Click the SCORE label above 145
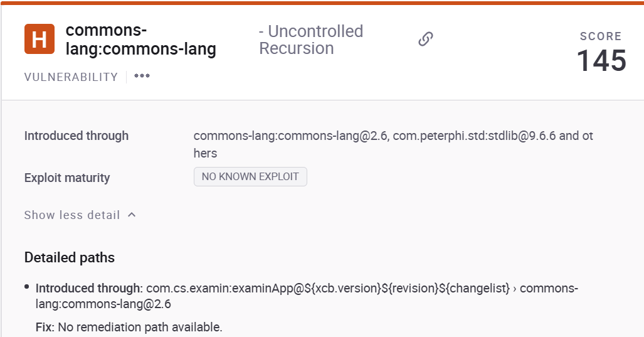Screen dimensions: 644x337 coord(601,36)
